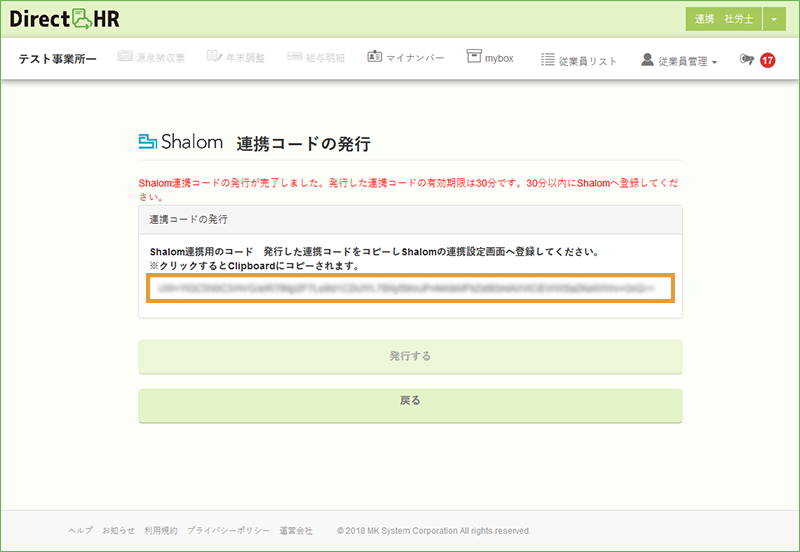800x552 pixels.
Task: Click the マイナンバー ID card icon
Action: click(374, 56)
